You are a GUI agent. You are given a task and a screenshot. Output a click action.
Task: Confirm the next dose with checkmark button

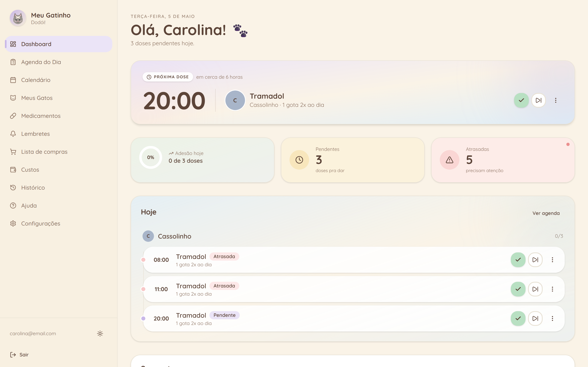(x=521, y=100)
